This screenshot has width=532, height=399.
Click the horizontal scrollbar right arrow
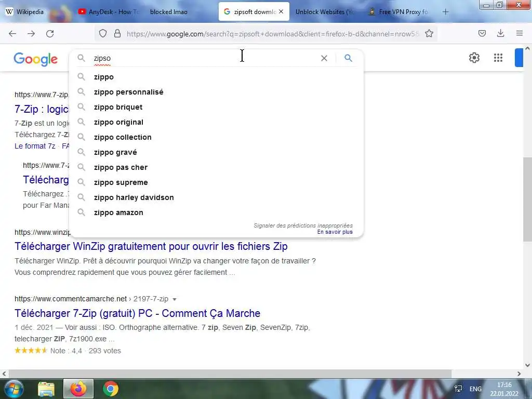[519, 374]
